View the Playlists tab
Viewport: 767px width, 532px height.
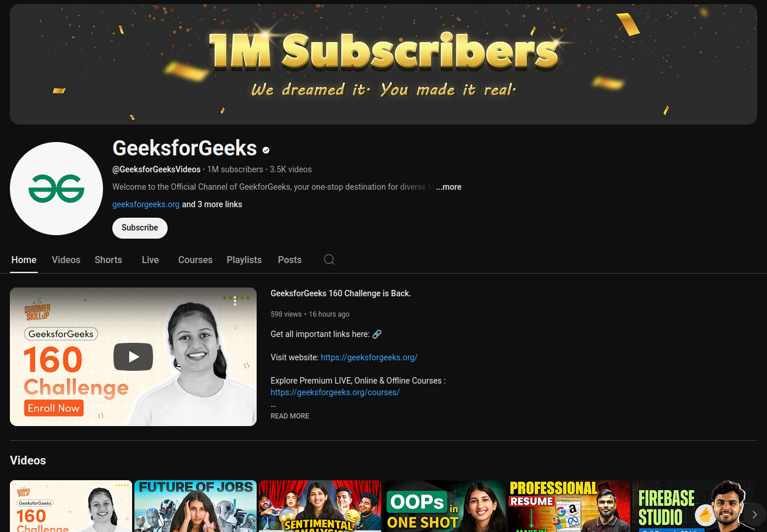(x=244, y=260)
